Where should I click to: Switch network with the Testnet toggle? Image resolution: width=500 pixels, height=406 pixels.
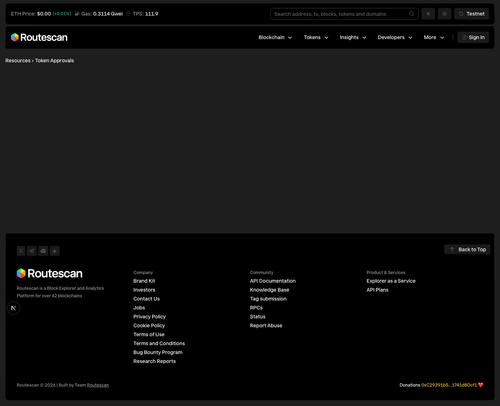[x=471, y=14]
